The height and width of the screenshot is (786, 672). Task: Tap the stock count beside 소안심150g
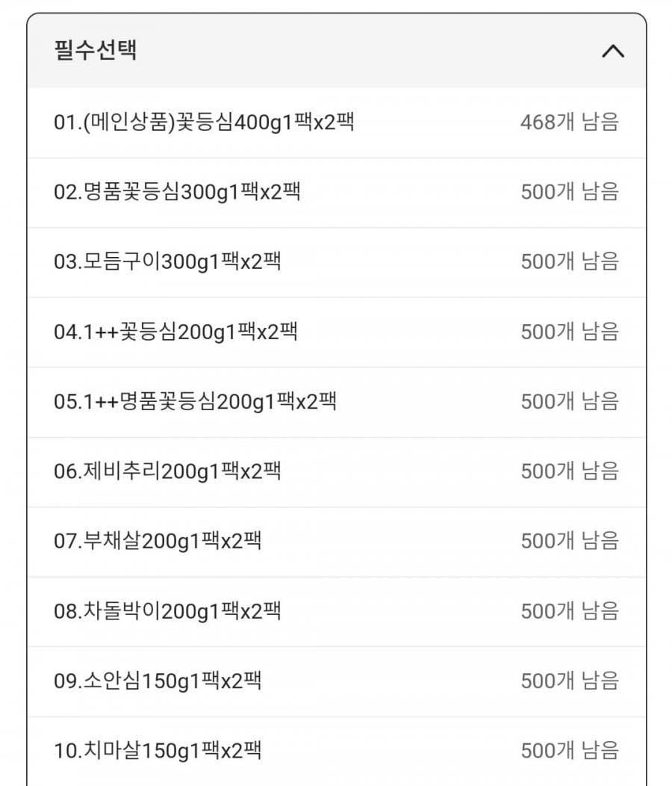tap(570, 681)
